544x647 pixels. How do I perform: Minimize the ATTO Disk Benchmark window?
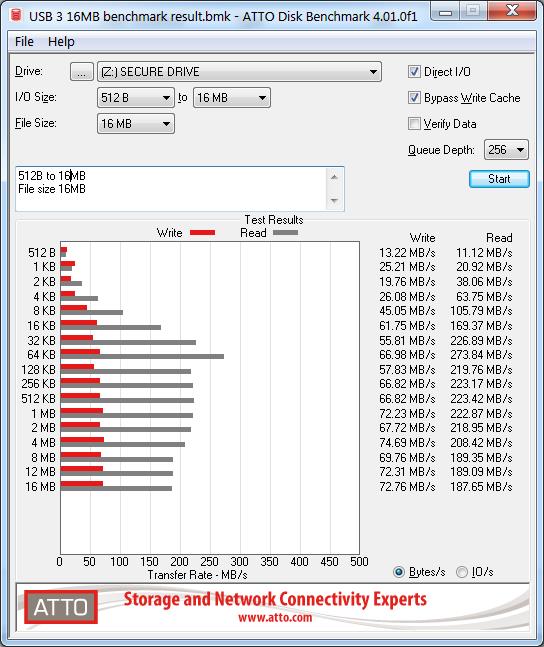tap(445, 12)
